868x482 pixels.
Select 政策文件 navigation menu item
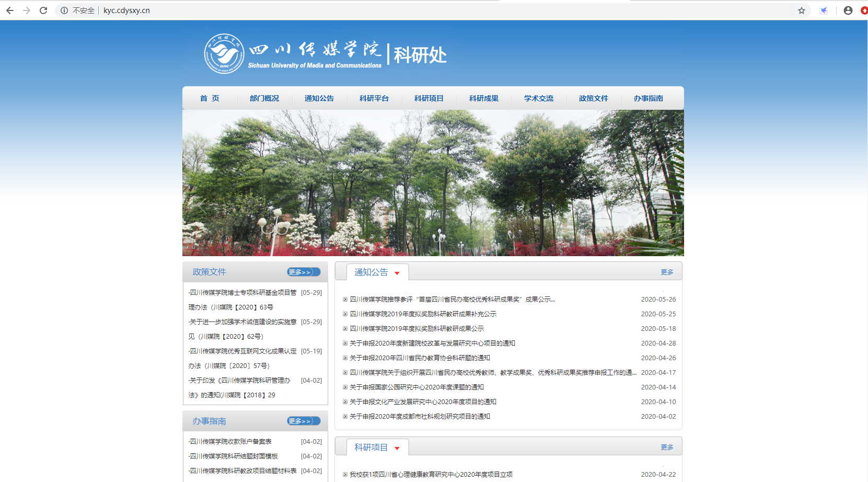tap(593, 98)
